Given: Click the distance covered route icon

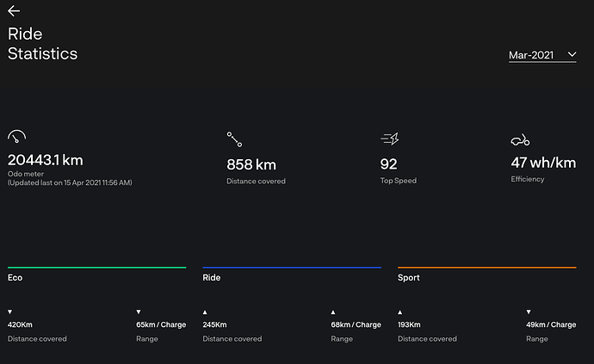Looking at the screenshot, I should (x=234, y=139).
